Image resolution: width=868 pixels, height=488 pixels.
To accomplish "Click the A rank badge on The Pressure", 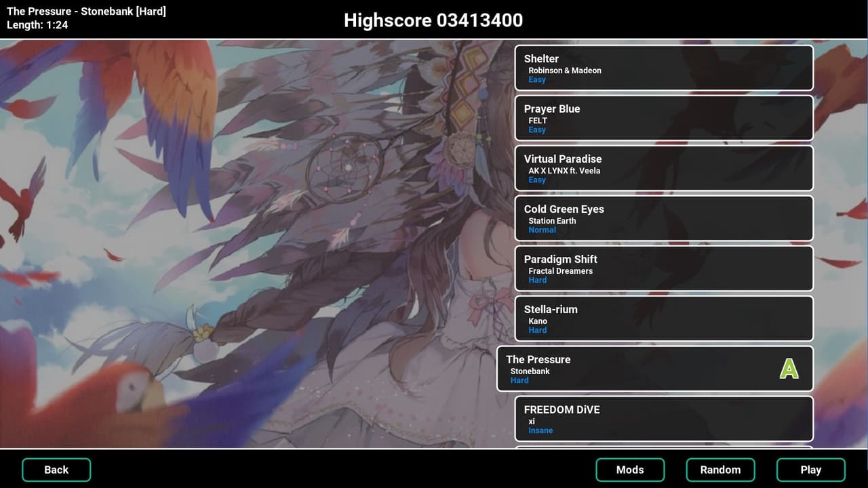I will point(789,368).
